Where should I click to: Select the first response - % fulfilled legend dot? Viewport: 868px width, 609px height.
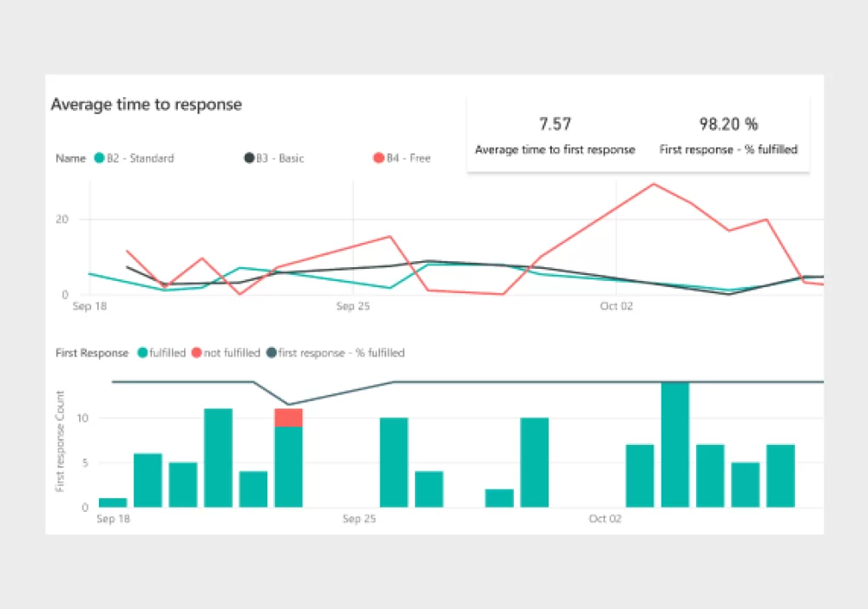pyautogui.click(x=271, y=353)
